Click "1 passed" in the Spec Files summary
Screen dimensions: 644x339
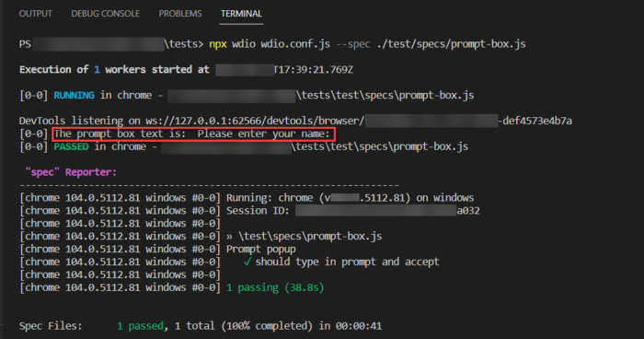click(140, 326)
